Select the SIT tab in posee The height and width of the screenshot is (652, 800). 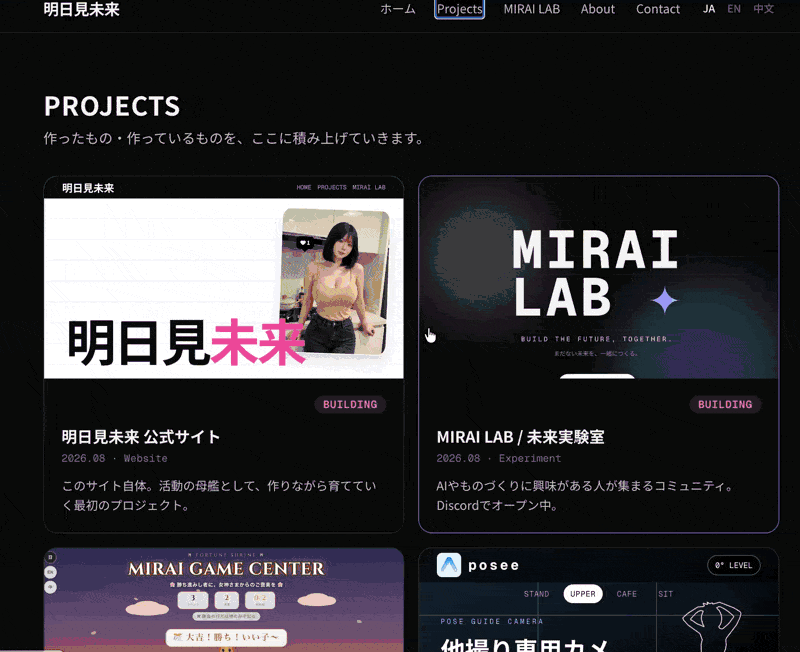pyautogui.click(x=665, y=594)
